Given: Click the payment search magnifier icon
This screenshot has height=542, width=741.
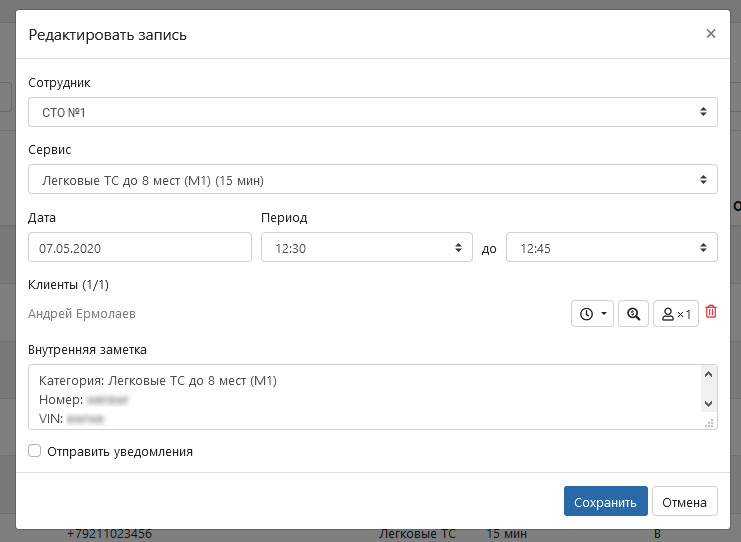Looking at the screenshot, I should pos(633,314).
